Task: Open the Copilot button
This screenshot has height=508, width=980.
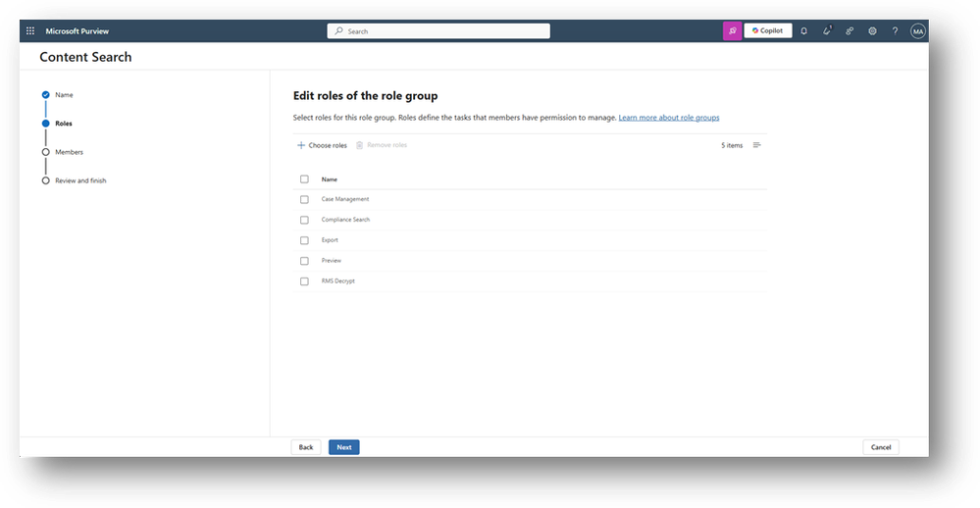Action: (768, 30)
